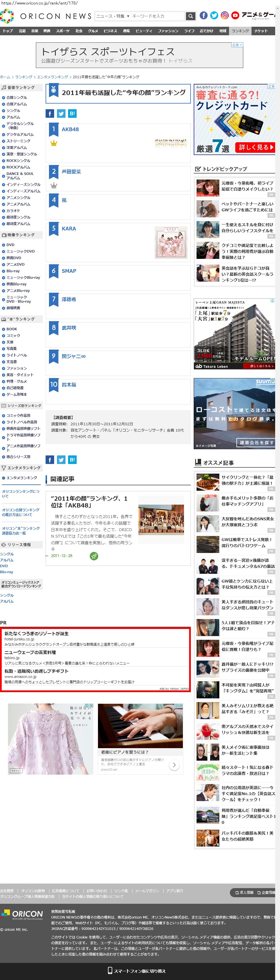The height and width of the screenshot is (980, 280).
Task: Open the 映画 navigation item
Action: point(47,31)
